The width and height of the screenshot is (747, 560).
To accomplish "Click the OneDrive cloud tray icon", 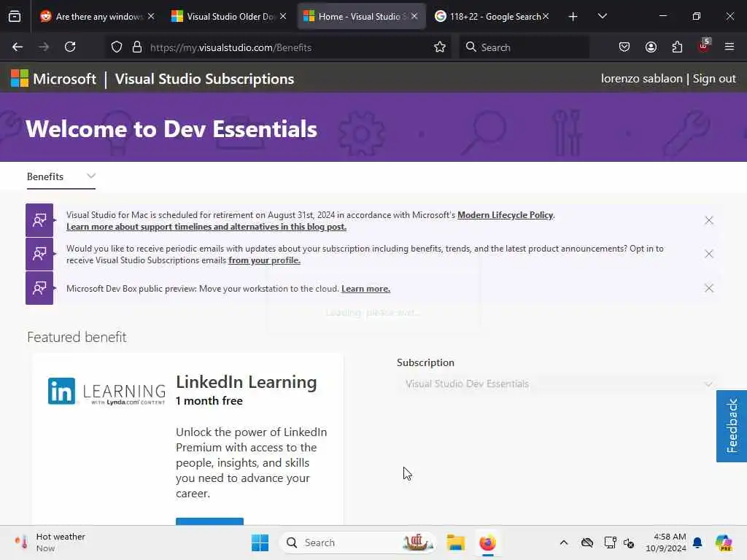I will (x=587, y=542).
